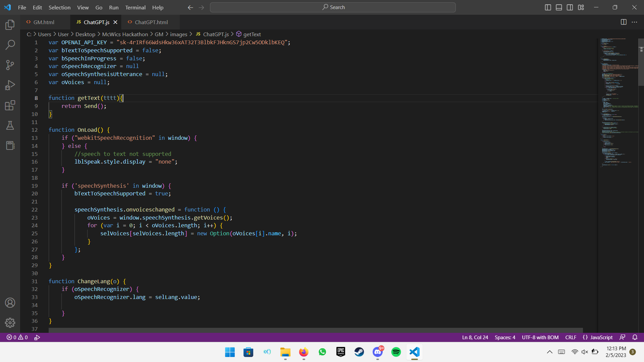Click the errors and warnings status counter

click(17, 338)
